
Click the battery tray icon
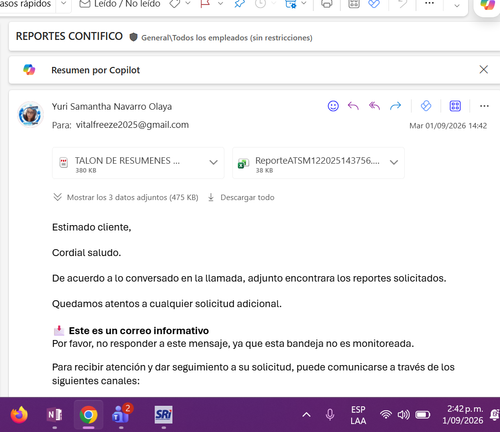[x=423, y=415]
